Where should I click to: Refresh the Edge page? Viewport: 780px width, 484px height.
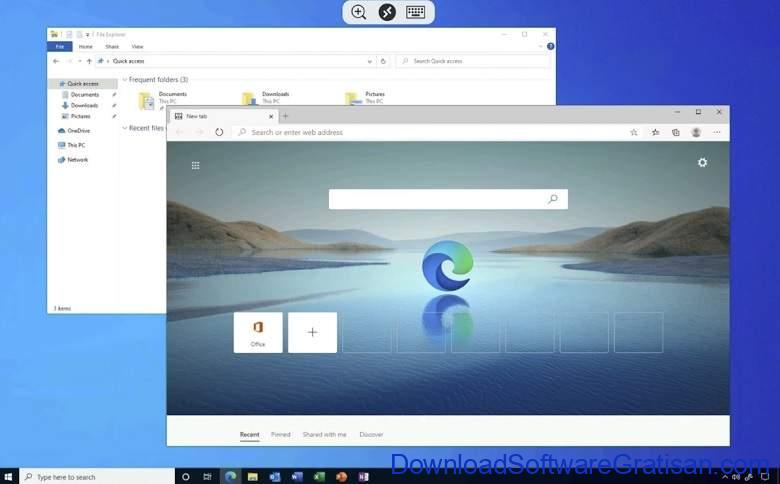pyautogui.click(x=219, y=132)
